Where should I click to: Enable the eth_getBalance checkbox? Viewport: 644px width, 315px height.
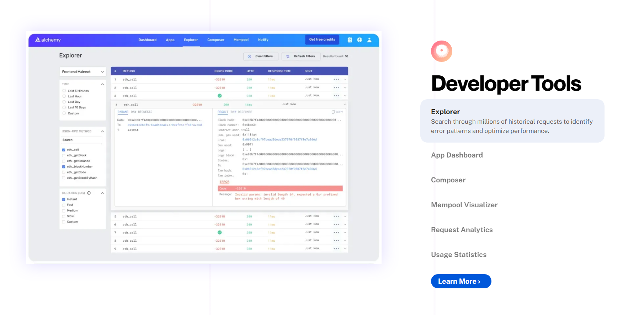[64, 161]
